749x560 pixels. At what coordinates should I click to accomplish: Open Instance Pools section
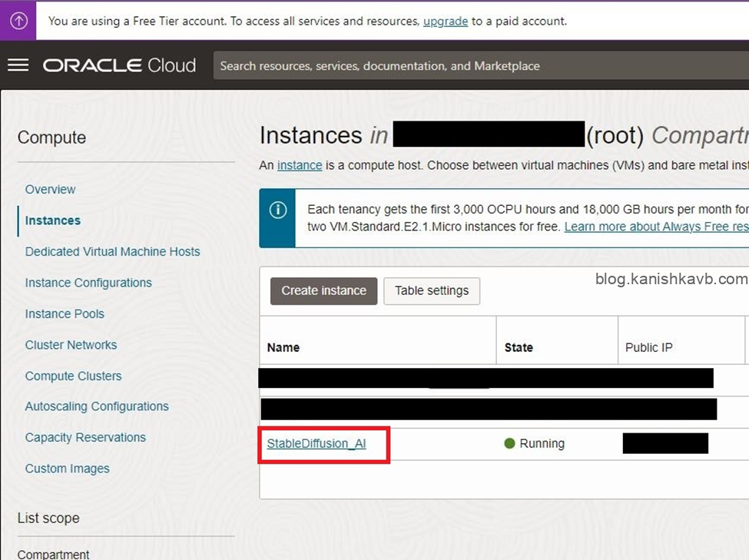(x=65, y=313)
